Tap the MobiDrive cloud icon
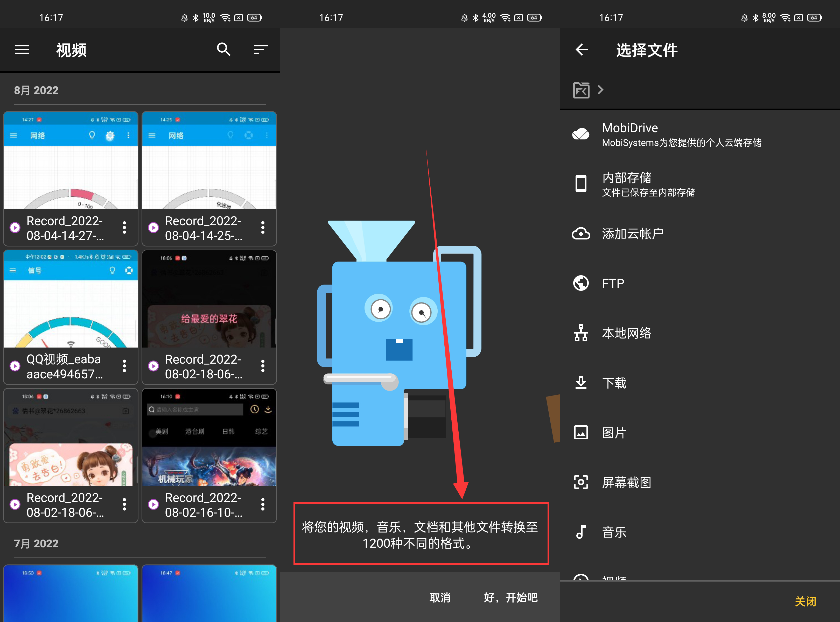 [x=581, y=134]
